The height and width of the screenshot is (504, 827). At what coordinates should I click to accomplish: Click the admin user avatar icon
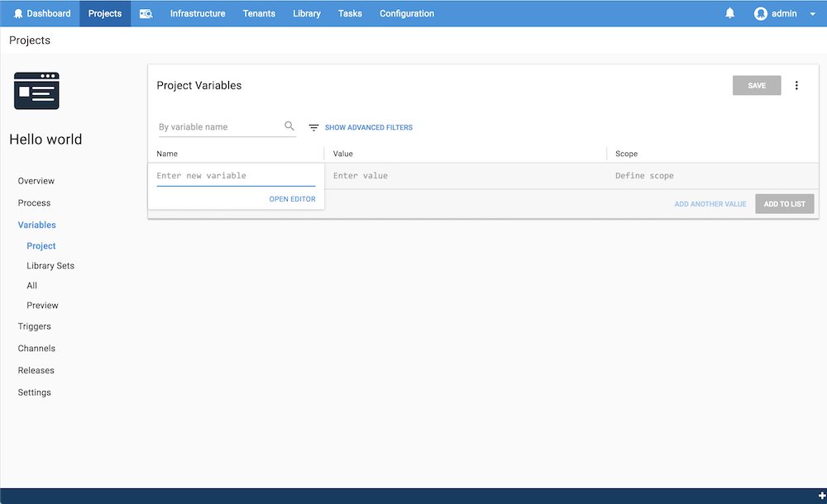pos(761,14)
